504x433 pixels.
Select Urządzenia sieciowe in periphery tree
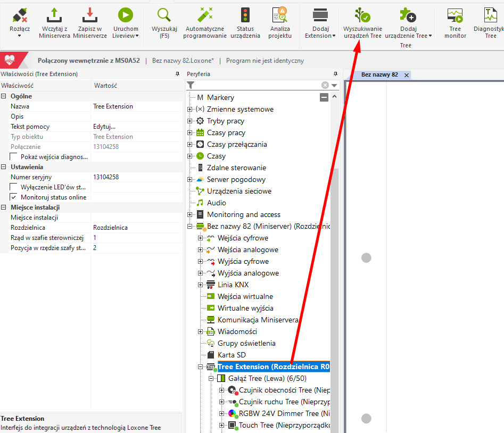[239, 191]
